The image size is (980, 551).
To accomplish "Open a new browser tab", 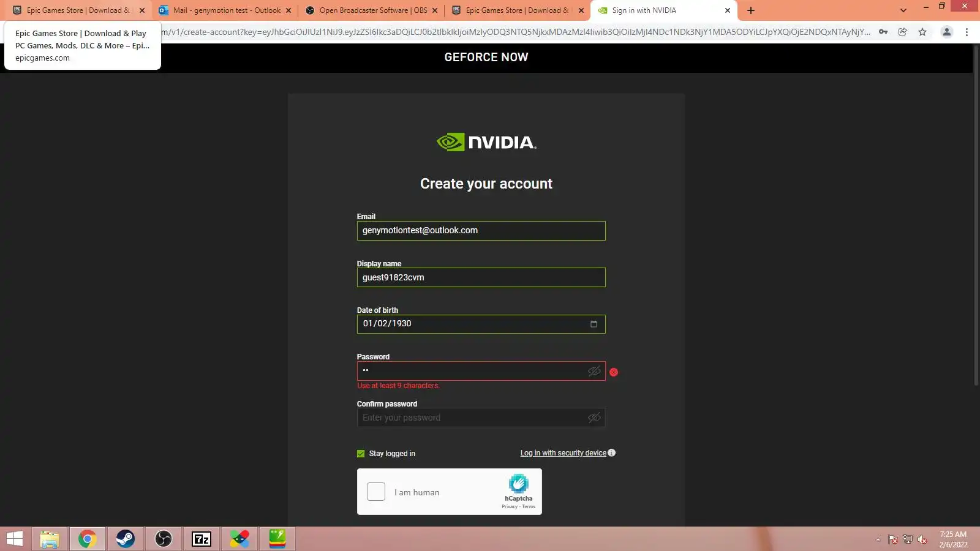I will click(751, 10).
